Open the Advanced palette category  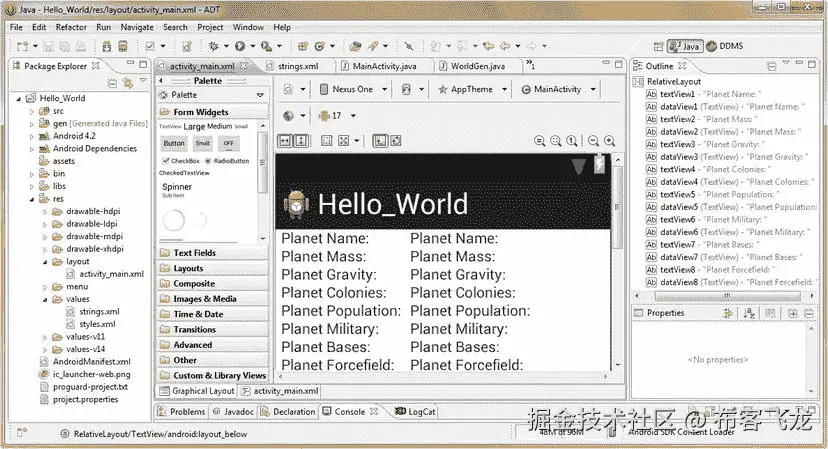point(213,345)
